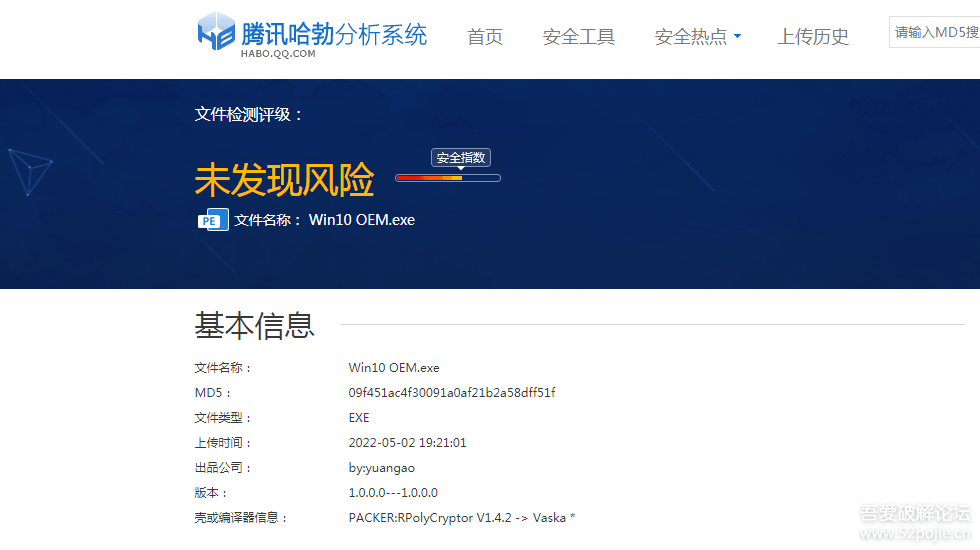The image size is (980, 550).
Task: Click the 上传时间： field label
Action: 223,442
